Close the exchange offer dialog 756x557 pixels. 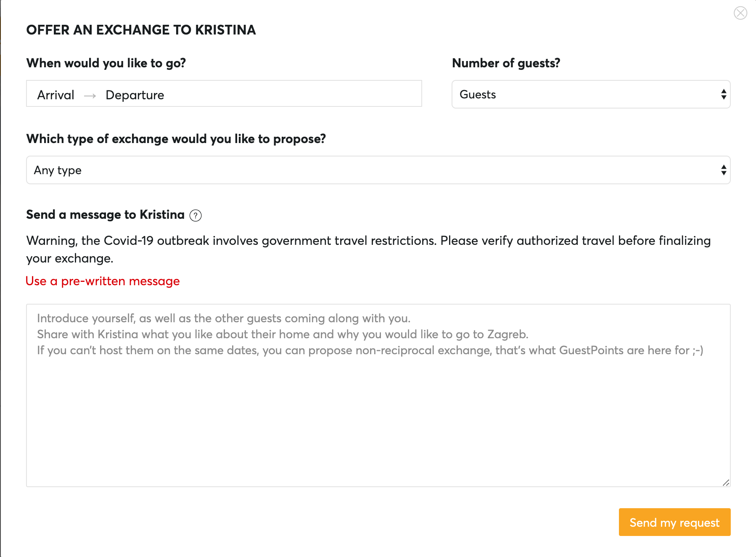pos(740,13)
